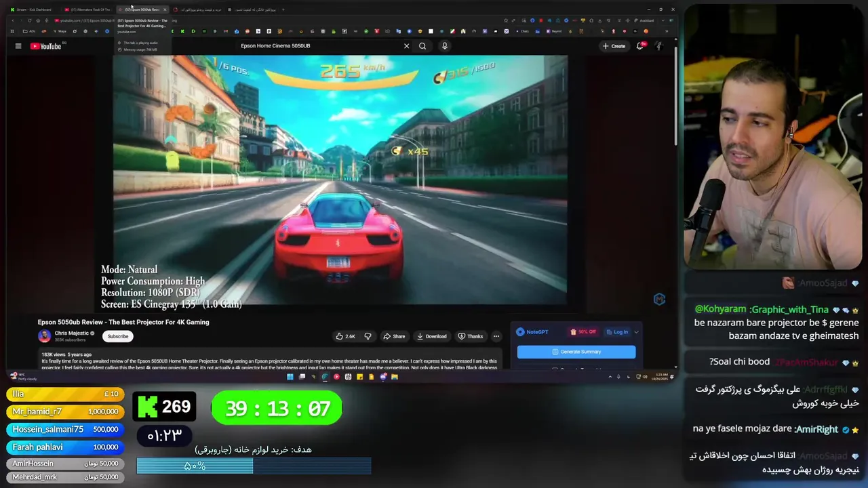Click the 50% Off gift offer
Screen dimensions: 868x488
583,332
